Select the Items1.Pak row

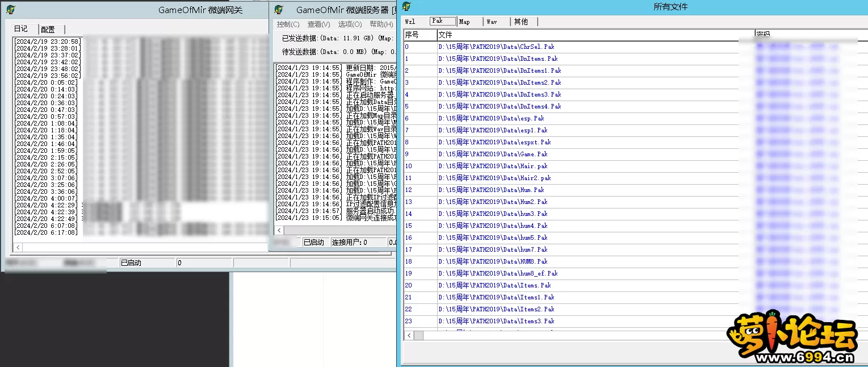click(635, 297)
